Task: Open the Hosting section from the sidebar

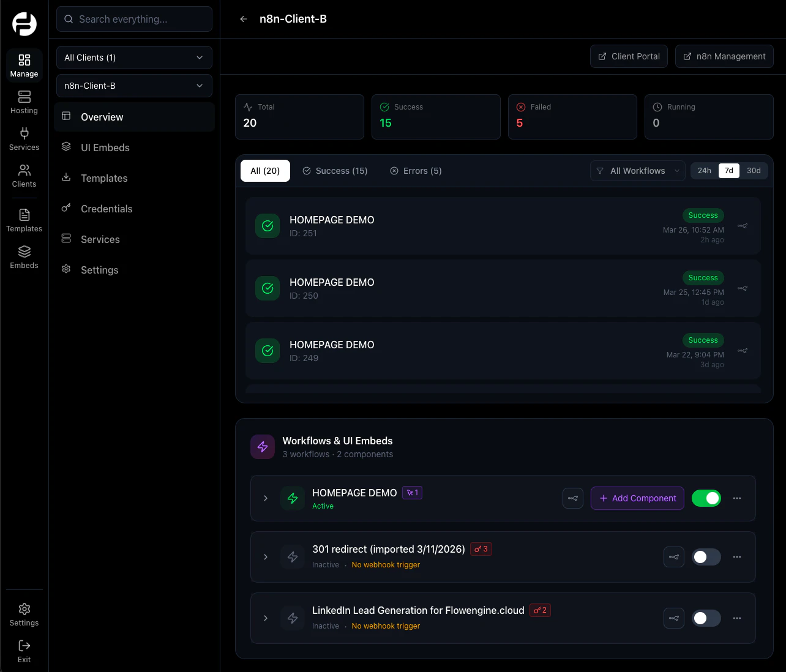Action: coord(24,102)
